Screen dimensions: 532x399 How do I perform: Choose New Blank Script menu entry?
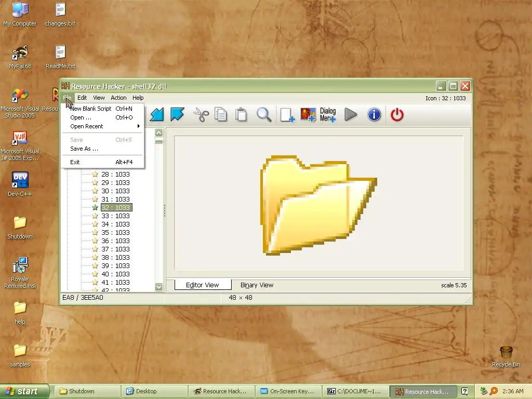pos(103,109)
